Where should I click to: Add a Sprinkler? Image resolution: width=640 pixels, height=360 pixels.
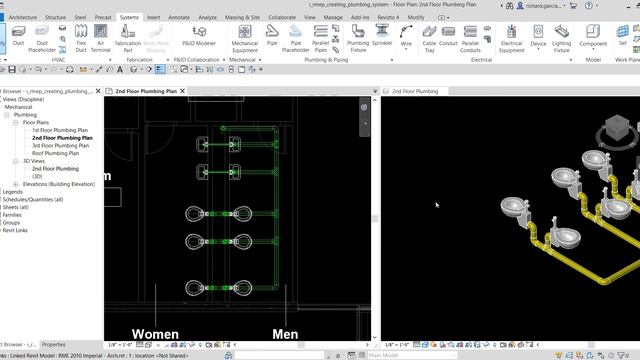click(x=382, y=36)
